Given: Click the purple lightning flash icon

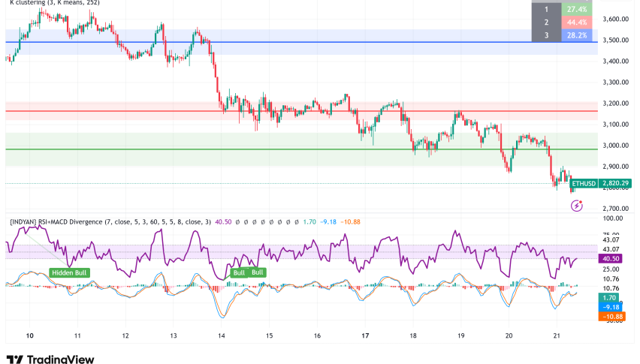Looking at the screenshot, I should pos(577,205).
